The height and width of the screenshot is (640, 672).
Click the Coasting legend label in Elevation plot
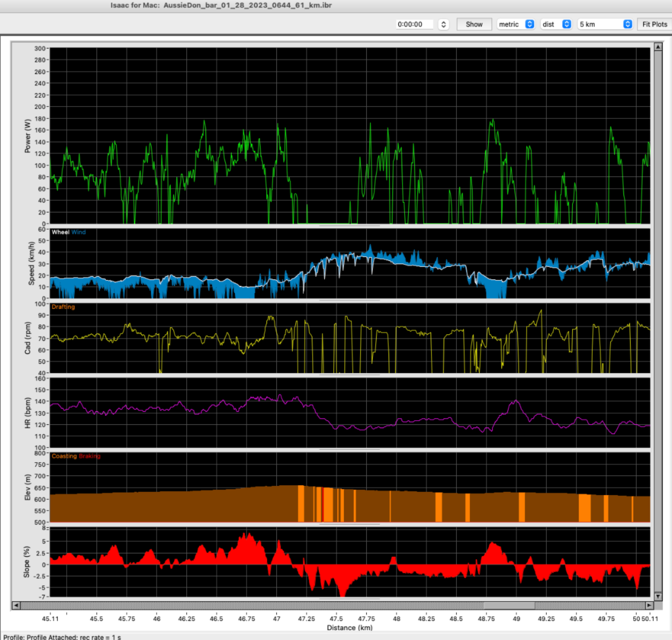click(64, 456)
